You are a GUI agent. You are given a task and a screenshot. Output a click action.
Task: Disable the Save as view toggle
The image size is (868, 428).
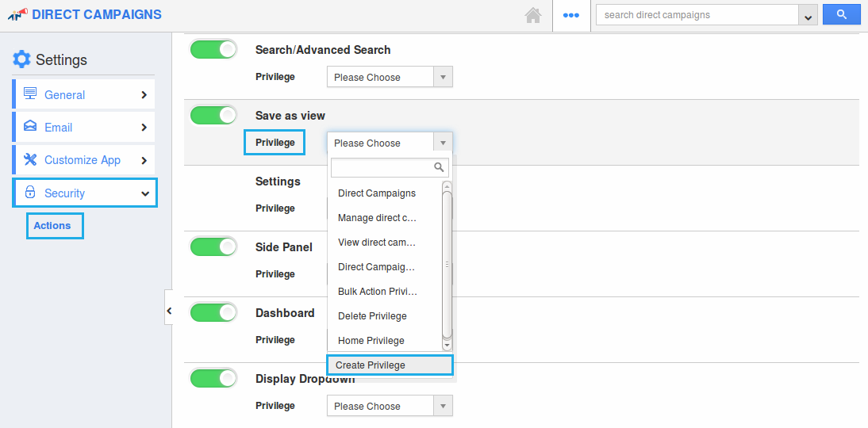pyautogui.click(x=213, y=115)
